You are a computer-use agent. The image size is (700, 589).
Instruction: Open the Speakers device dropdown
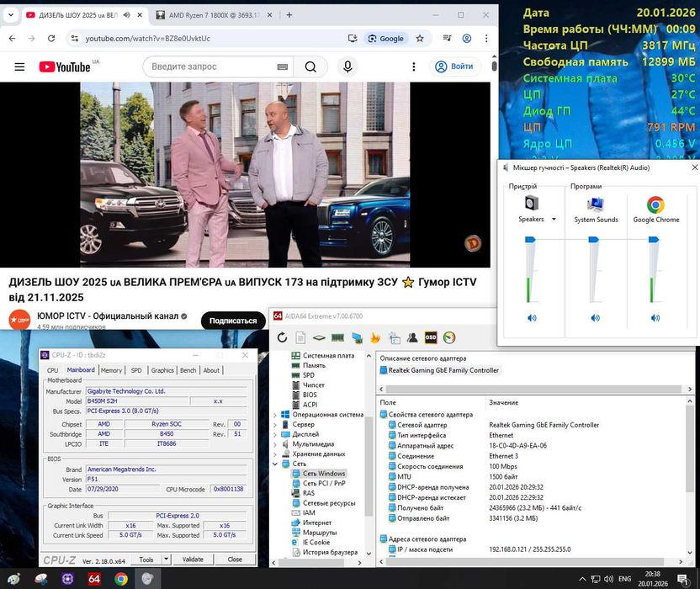tap(554, 220)
